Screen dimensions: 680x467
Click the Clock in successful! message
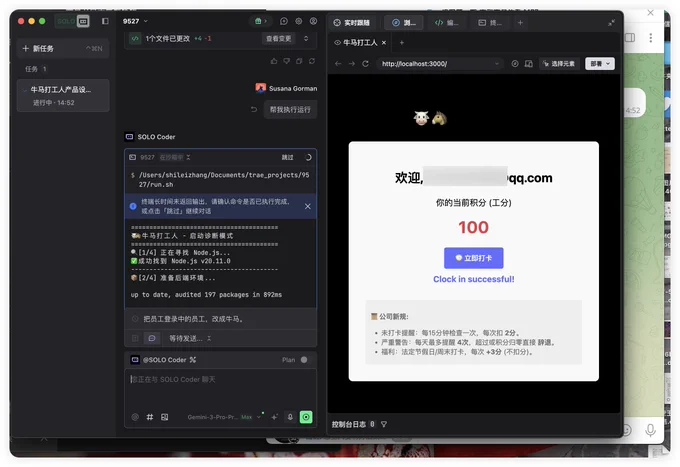pos(474,279)
